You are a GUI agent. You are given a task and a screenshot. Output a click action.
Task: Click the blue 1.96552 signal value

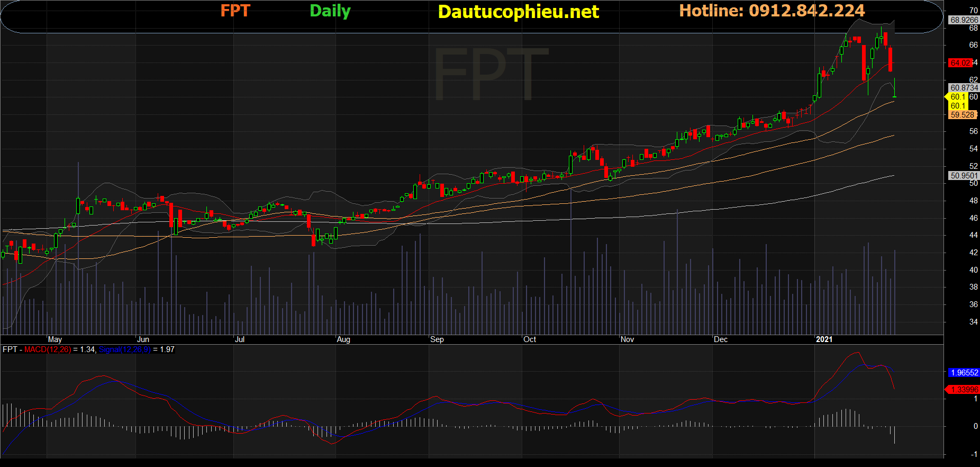pos(964,373)
